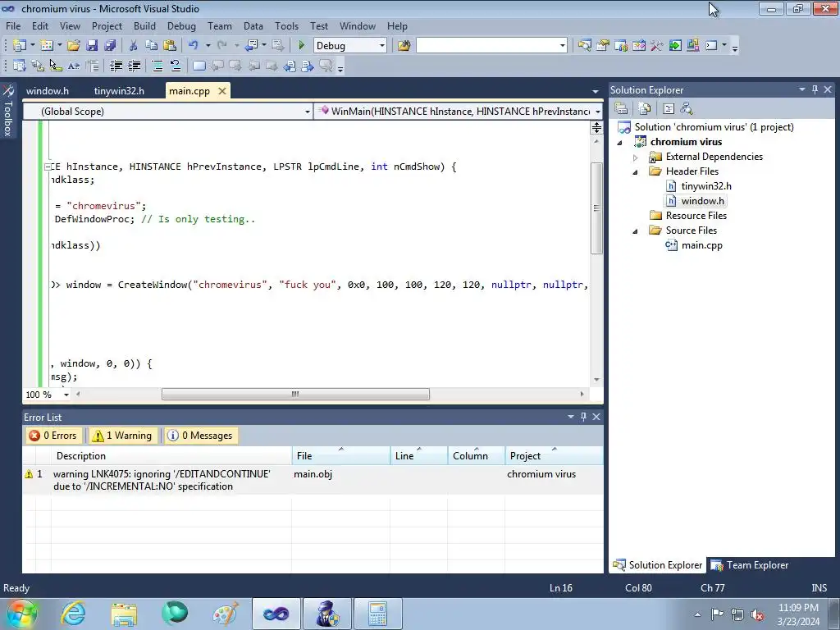Click the Open File folder icon
The height and width of the screenshot is (630, 840).
pyautogui.click(x=73, y=46)
